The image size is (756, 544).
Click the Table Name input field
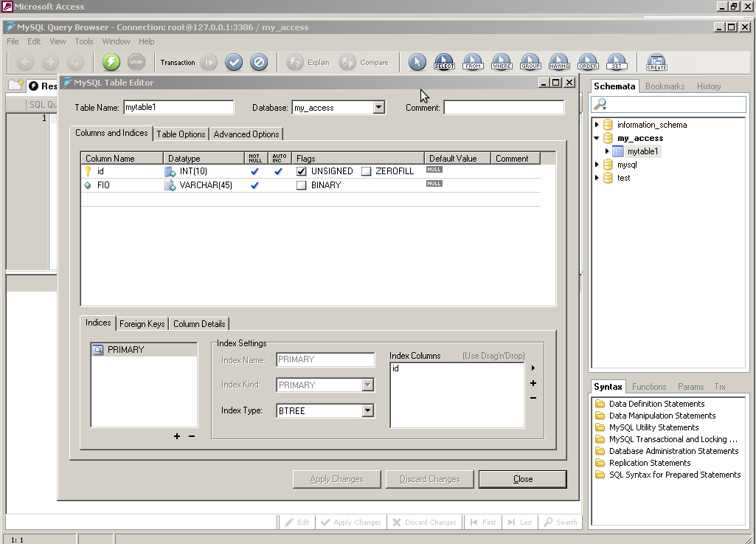178,107
